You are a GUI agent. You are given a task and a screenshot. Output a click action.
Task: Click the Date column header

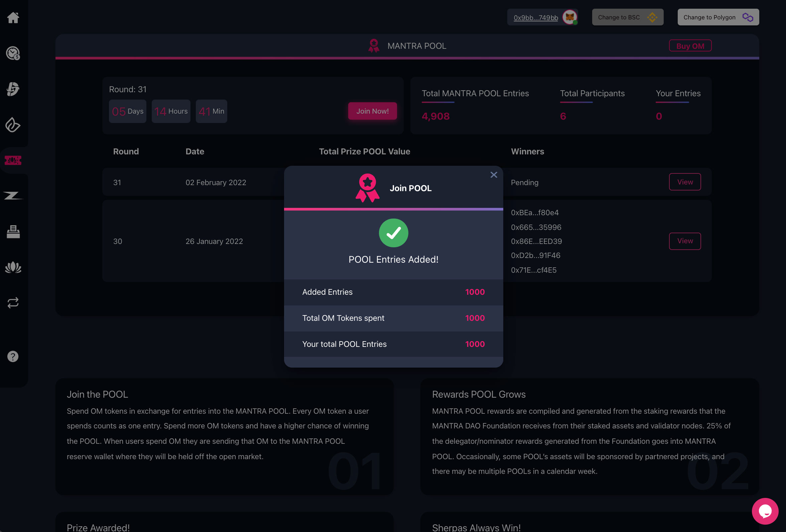(195, 151)
